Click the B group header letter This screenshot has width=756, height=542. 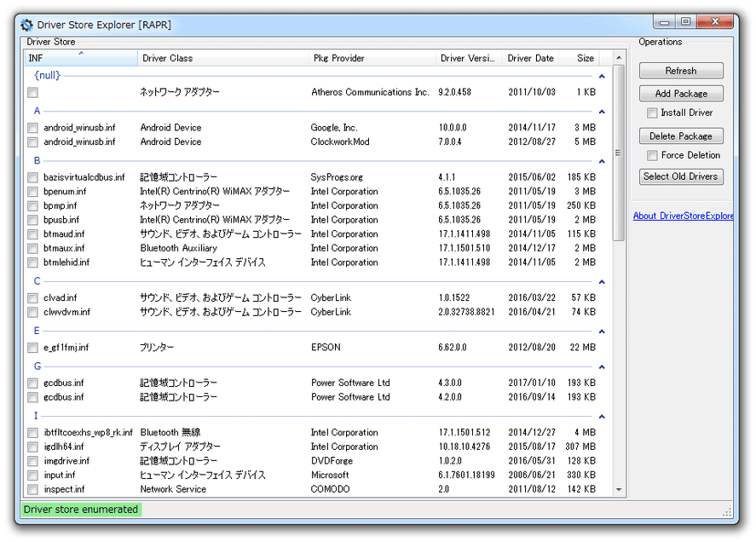tap(38, 161)
